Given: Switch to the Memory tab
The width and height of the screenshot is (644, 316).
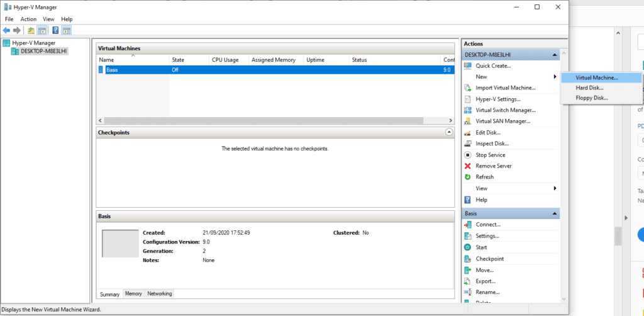Looking at the screenshot, I should 133,293.
